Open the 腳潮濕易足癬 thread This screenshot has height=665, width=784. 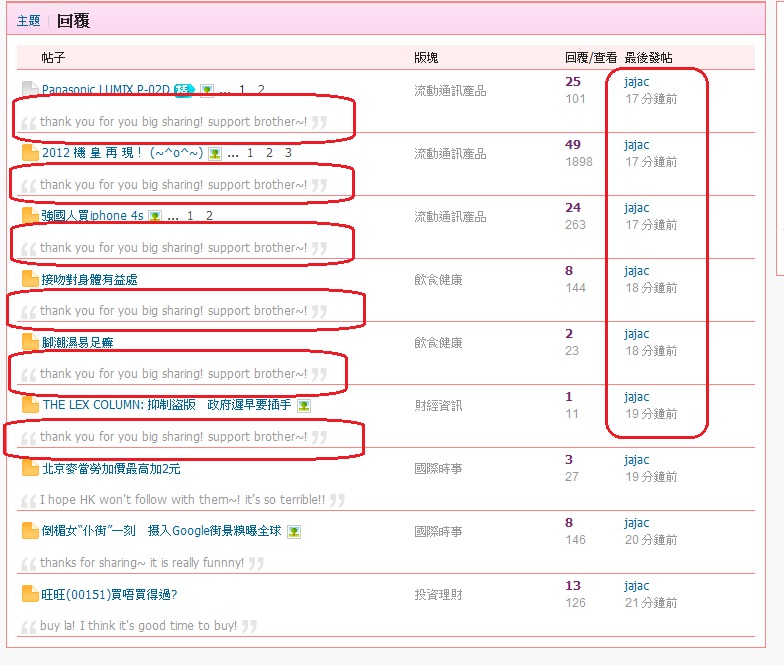pos(77,342)
